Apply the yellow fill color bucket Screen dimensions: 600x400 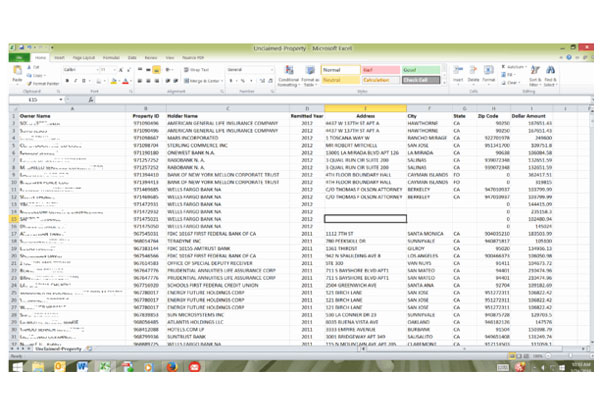(113, 81)
